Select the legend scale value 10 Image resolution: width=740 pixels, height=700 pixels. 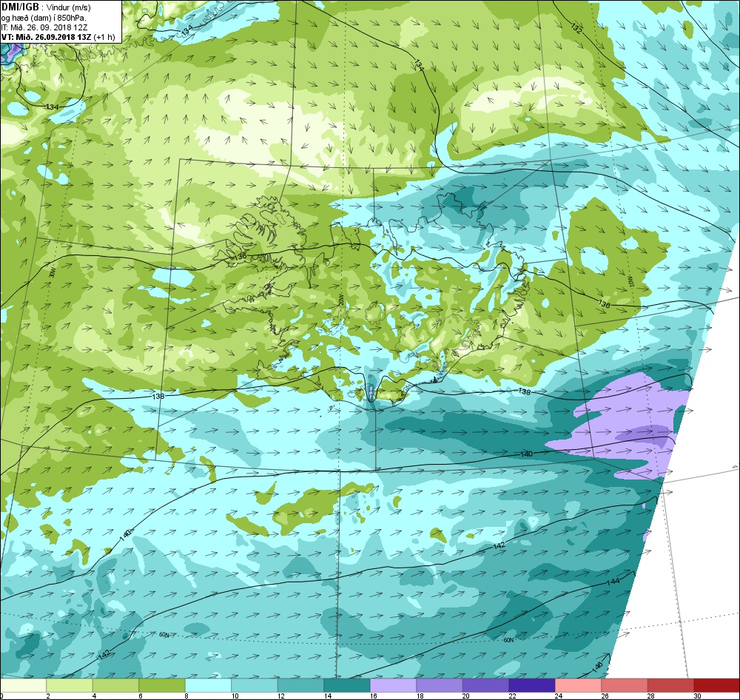[x=235, y=696]
